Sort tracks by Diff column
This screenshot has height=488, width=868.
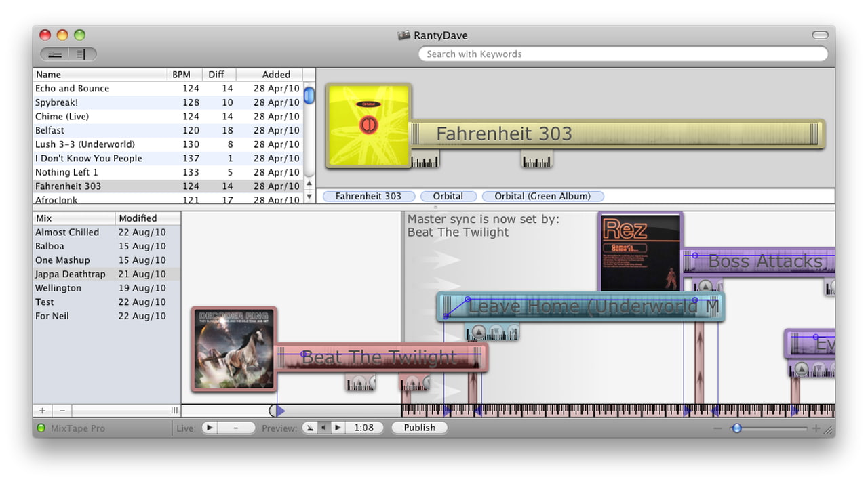coord(219,75)
